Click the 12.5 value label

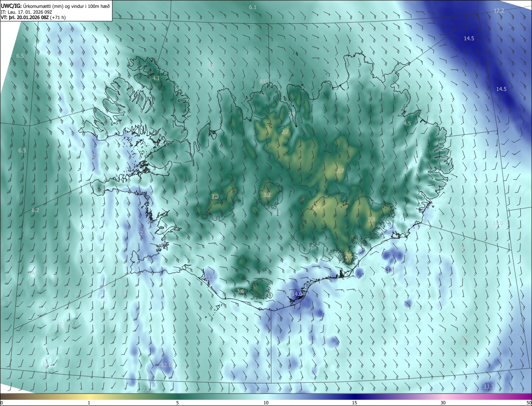point(143,233)
